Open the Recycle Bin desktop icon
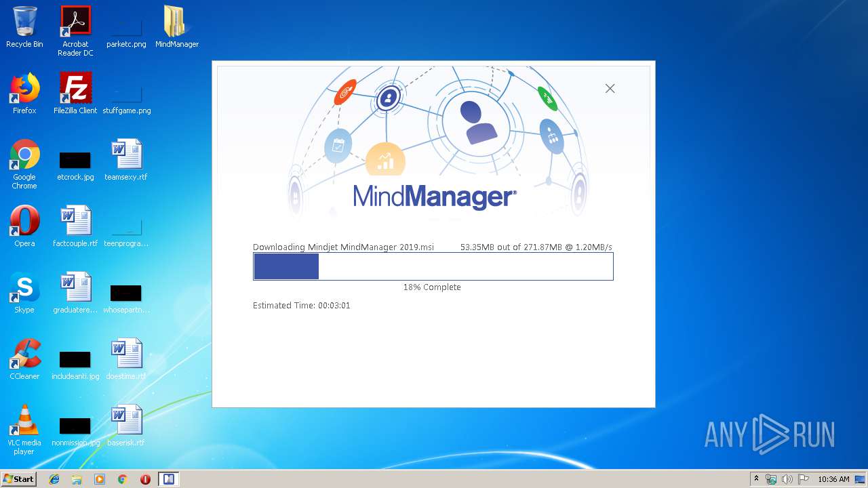This screenshot has height=488, width=868. 24,27
